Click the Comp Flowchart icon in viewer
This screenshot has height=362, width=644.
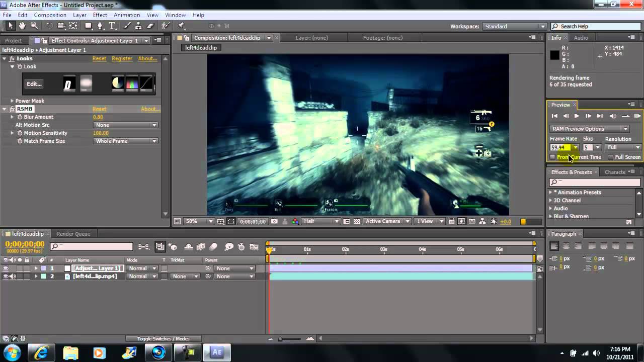(482, 221)
